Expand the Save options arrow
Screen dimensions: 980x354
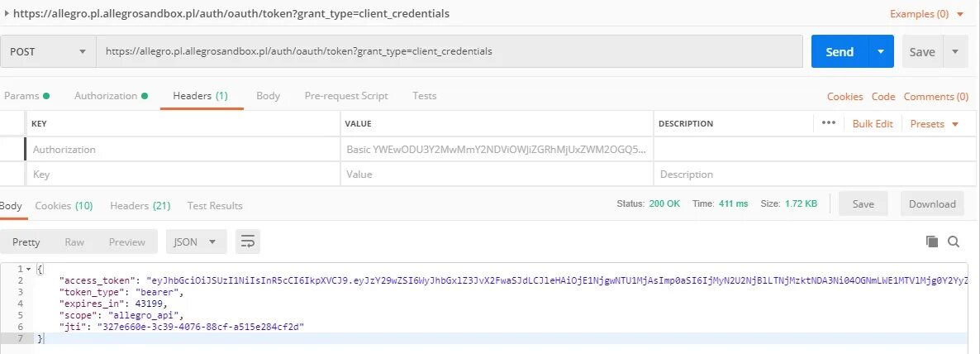pos(955,51)
